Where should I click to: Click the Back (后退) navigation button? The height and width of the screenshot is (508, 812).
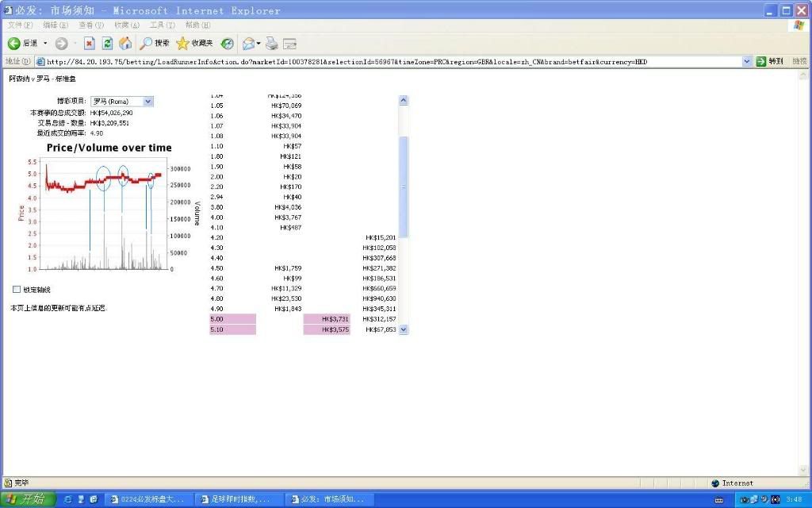(x=22, y=43)
